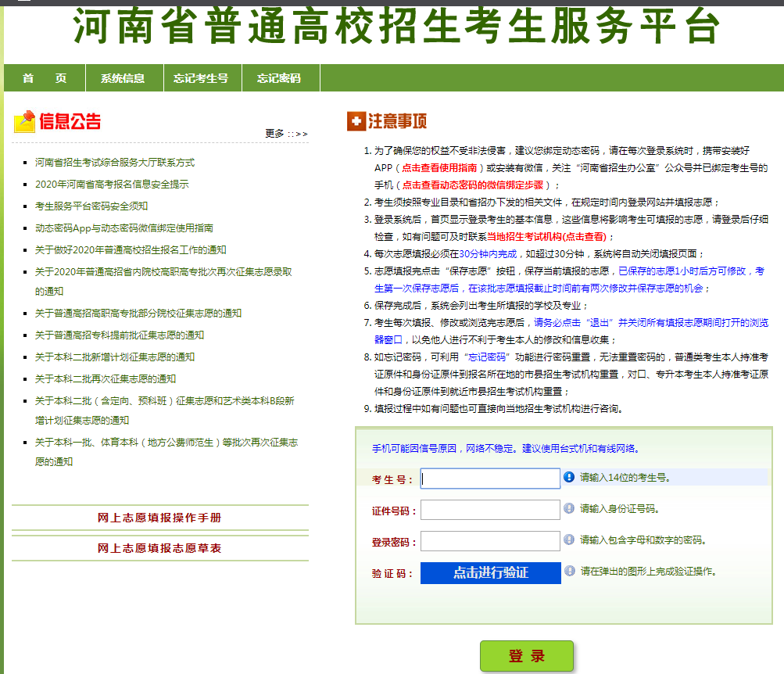The height and width of the screenshot is (674, 784).
Task: Click the 点击进行验证 verification button
Action: [x=490, y=572]
